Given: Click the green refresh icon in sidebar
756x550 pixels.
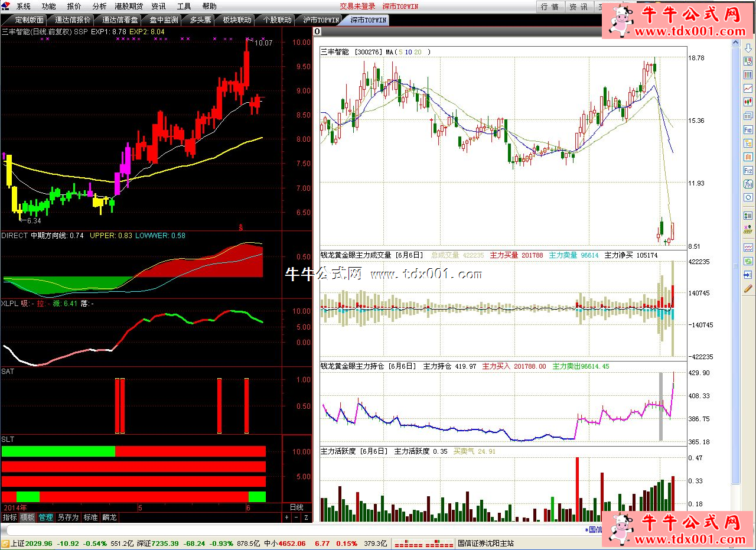Looking at the screenshot, I should 748,261.
